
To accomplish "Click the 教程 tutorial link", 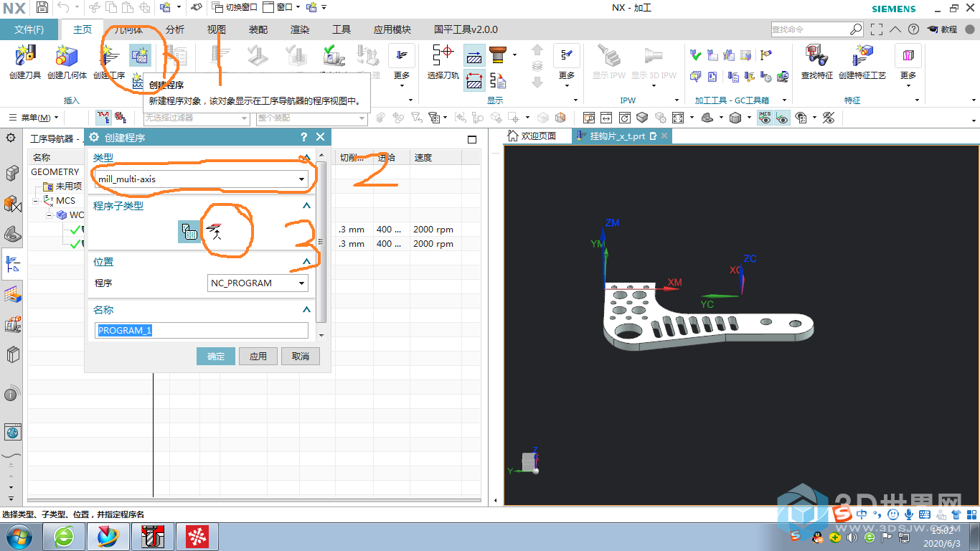I will 943,29.
